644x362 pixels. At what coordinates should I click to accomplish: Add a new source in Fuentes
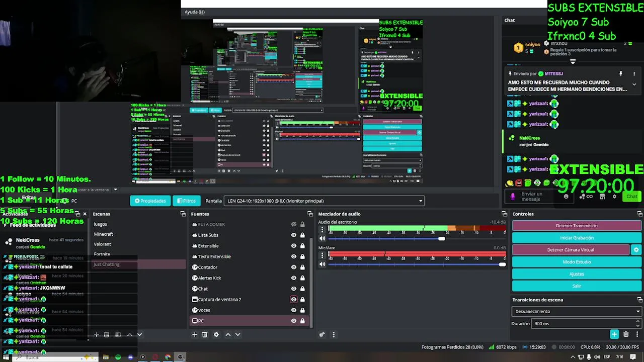pyautogui.click(x=195, y=334)
